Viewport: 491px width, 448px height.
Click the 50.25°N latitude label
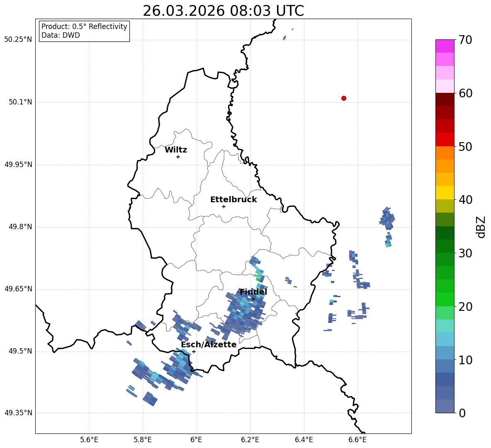point(18,40)
